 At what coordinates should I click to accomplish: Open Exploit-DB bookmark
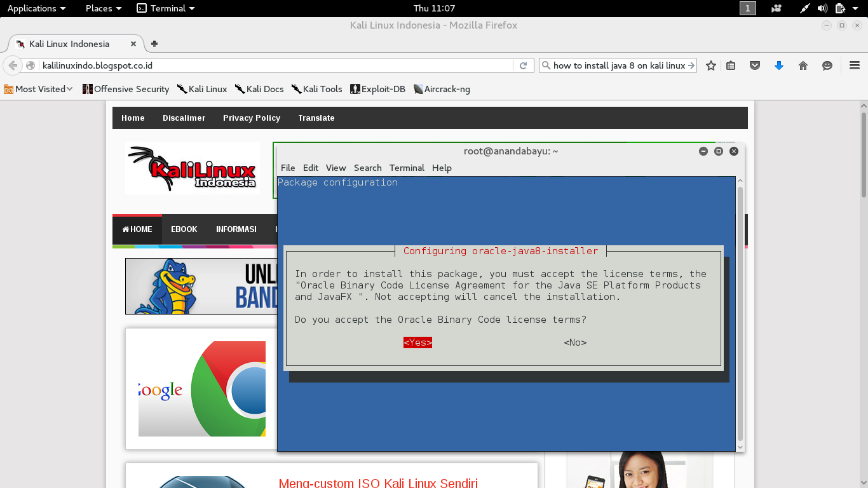click(378, 89)
